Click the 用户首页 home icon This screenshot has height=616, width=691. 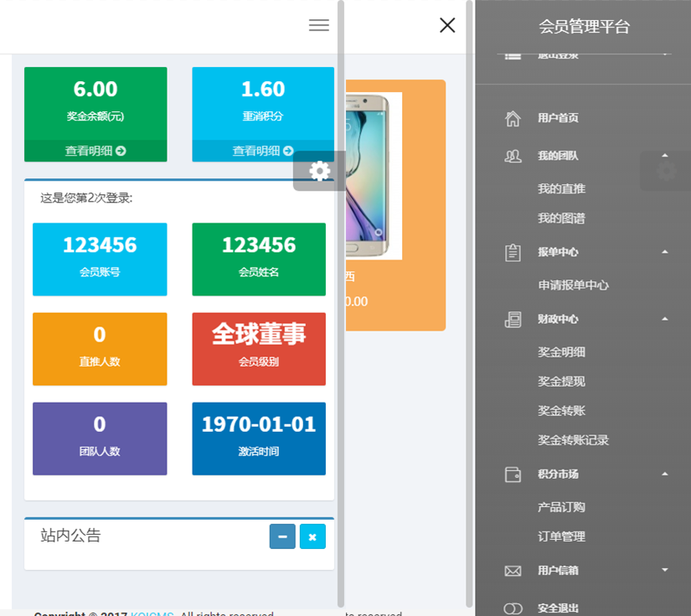[x=513, y=118]
